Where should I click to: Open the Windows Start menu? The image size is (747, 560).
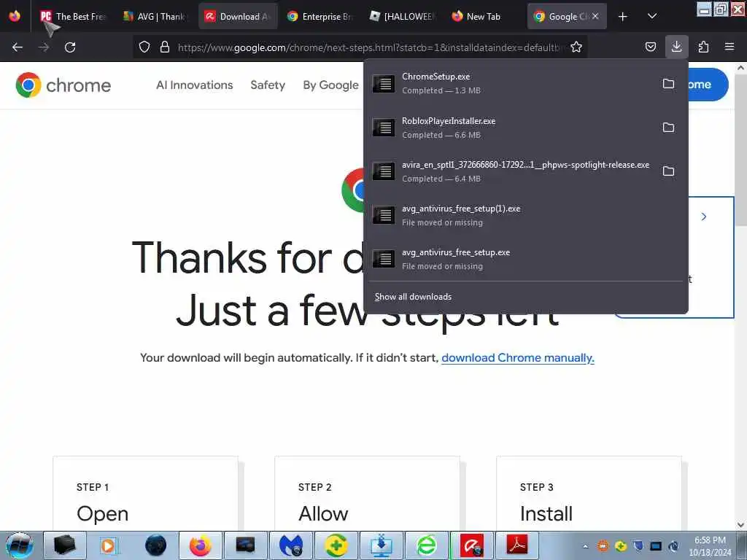[x=20, y=545]
